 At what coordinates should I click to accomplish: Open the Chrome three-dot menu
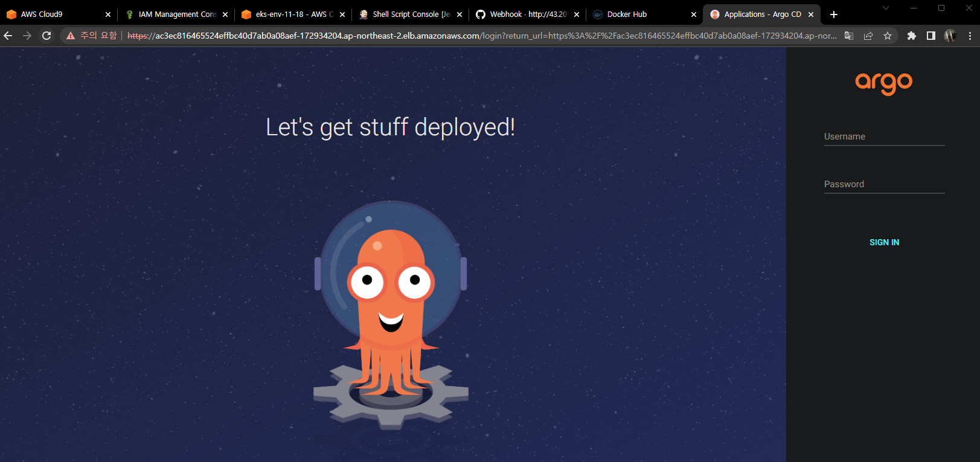[x=970, y=36]
